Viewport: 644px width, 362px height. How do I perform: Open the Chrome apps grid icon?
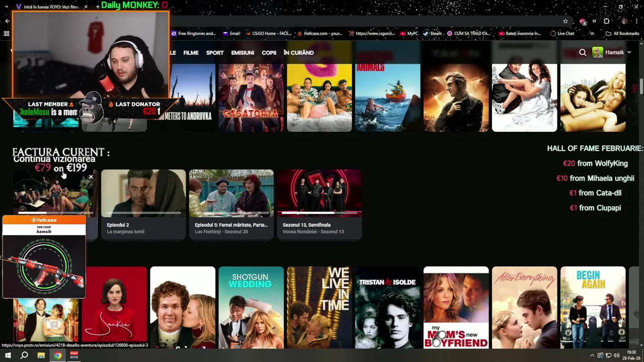tap(7, 34)
